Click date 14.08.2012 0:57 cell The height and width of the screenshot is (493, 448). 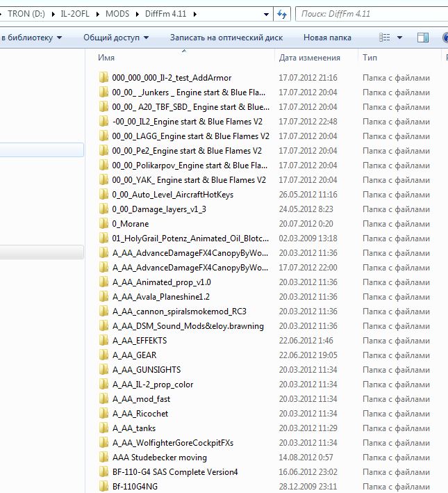point(306,458)
